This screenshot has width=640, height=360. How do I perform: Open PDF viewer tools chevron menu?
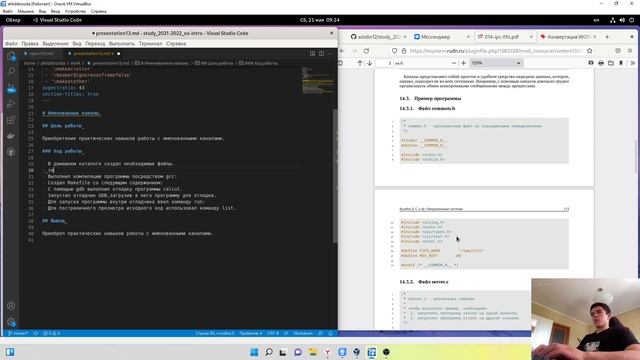coord(632,63)
